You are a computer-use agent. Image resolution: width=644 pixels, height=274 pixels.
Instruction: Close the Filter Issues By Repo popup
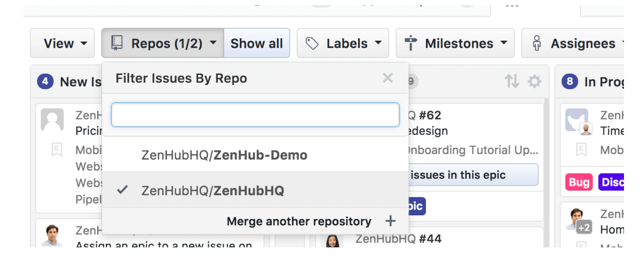coord(388,78)
